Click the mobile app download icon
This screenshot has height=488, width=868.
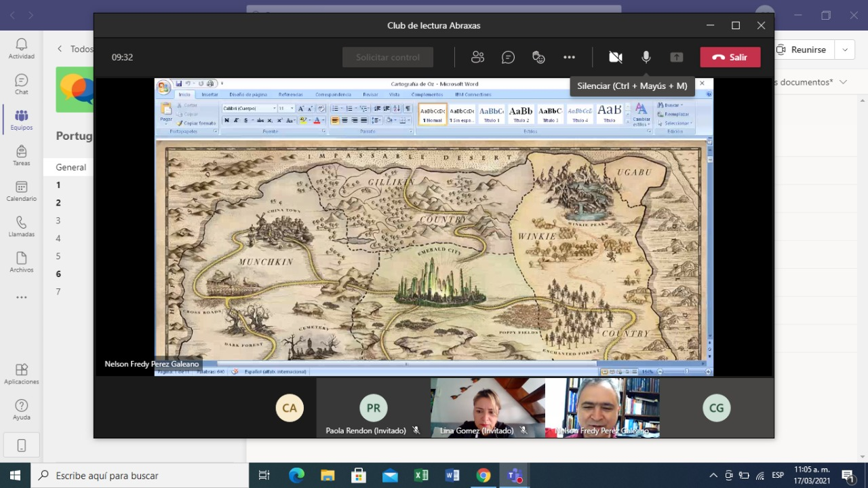coord(22,445)
